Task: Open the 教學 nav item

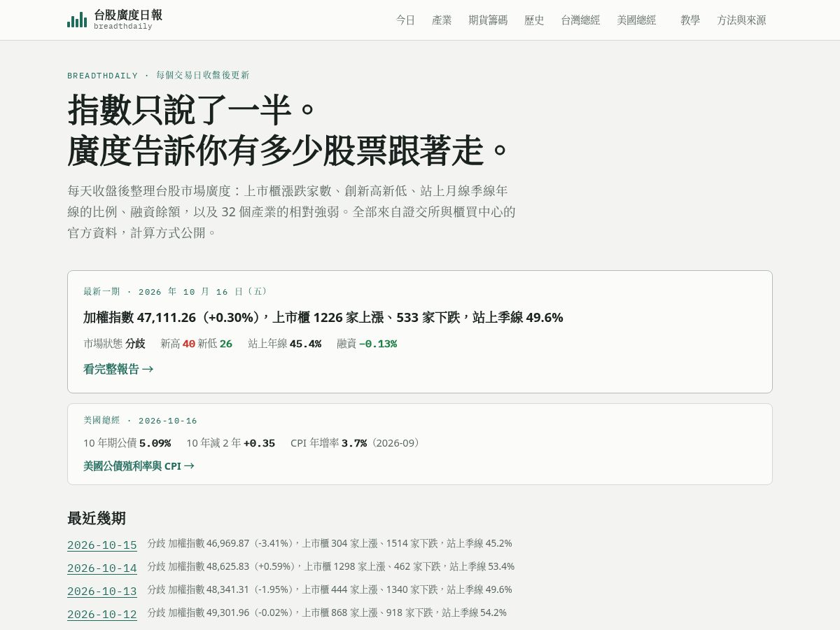Action: pos(690,20)
